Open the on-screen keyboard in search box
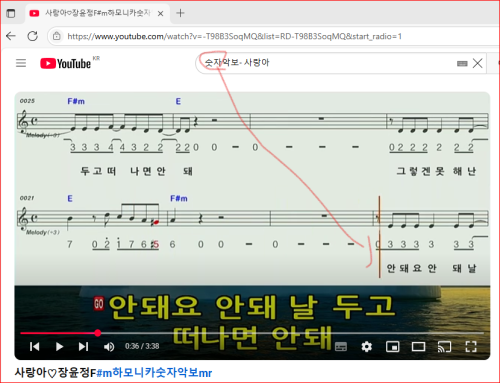 [x=462, y=63]
